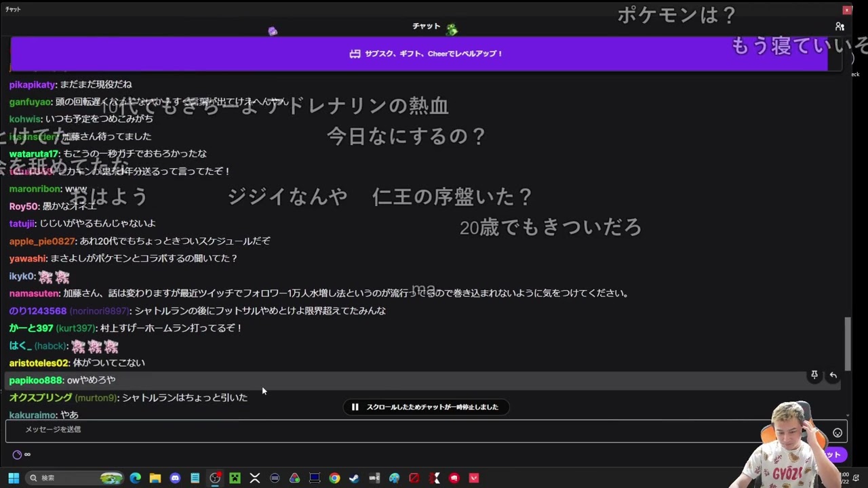Click message text シャトルランはちょっと引いた
Image resolution: width=868 pixels, height=488 pixels.
tap(184, 398)
